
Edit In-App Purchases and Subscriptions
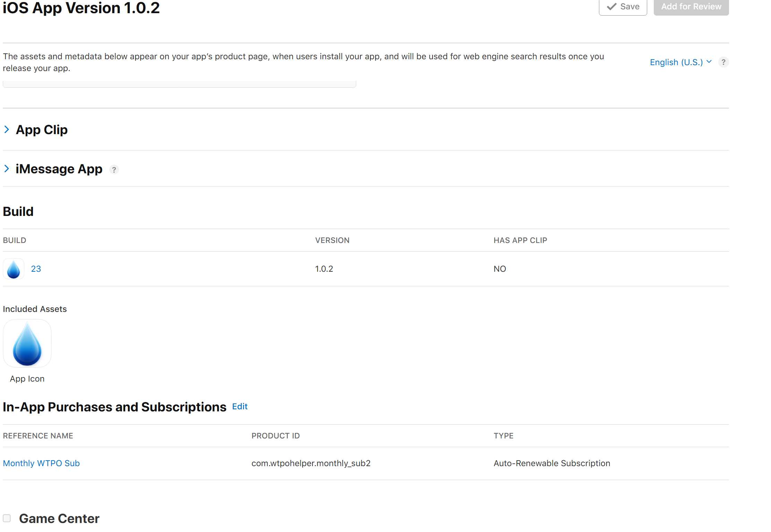pyautogui.click(x=240, y=406)
